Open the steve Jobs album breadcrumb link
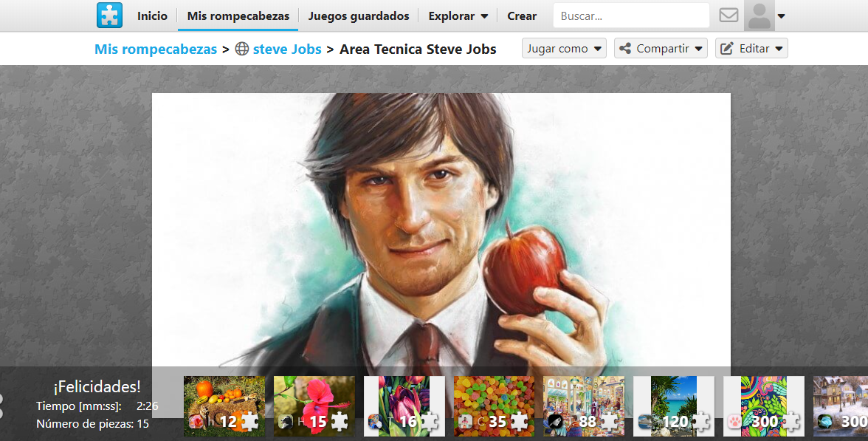 (286, 49)
